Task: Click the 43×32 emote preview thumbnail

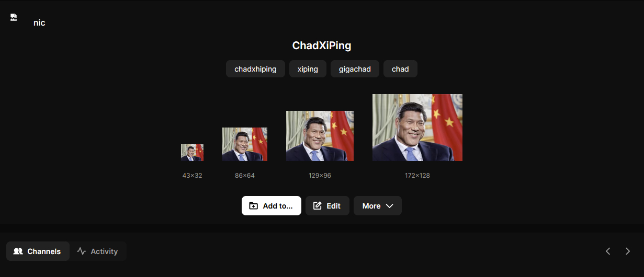Action: coord(192,153)
